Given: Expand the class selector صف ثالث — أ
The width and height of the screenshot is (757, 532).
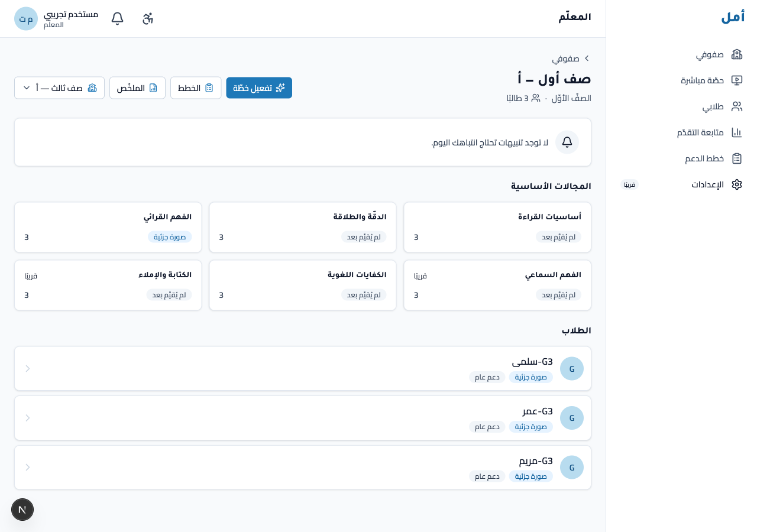Looking at the screenshot, I should tap(59, 87).
